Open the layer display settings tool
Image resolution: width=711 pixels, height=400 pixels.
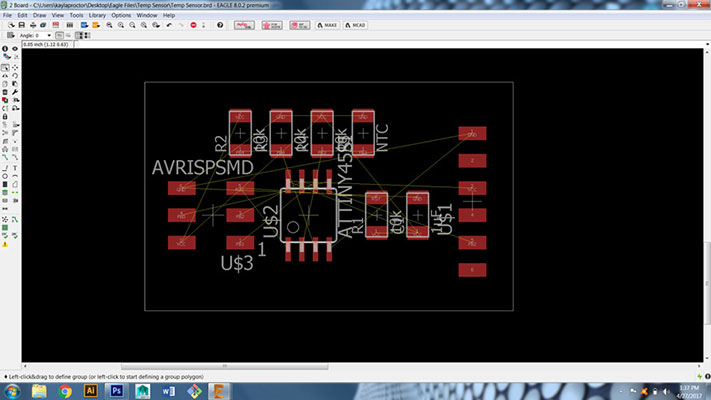(6, 57)
